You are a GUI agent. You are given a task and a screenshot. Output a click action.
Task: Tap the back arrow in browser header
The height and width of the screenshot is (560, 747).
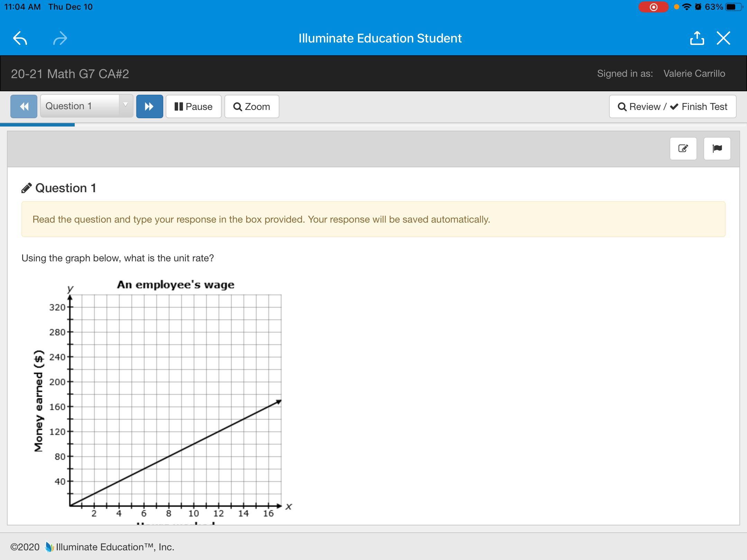tap(20, 38)
